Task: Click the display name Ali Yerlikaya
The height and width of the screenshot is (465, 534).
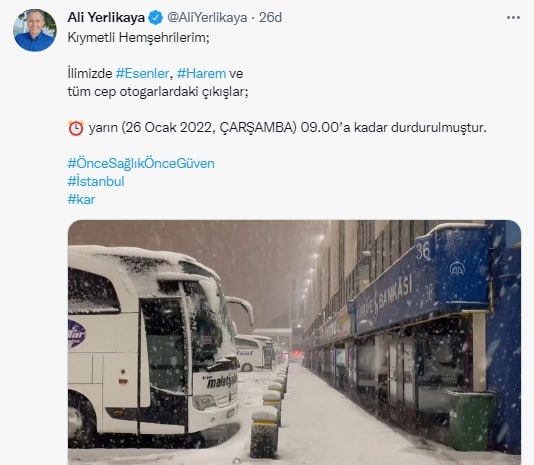Action: [106, 18]
